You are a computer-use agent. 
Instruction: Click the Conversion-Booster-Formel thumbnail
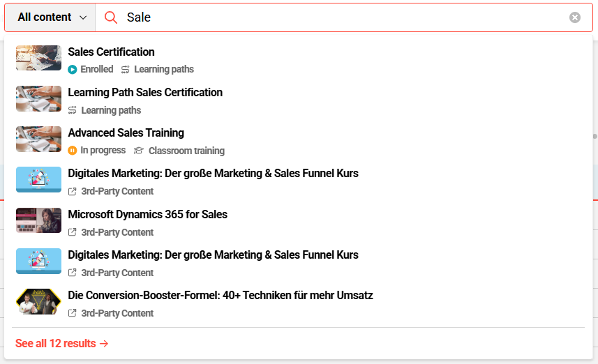click(x=38, y=302)
